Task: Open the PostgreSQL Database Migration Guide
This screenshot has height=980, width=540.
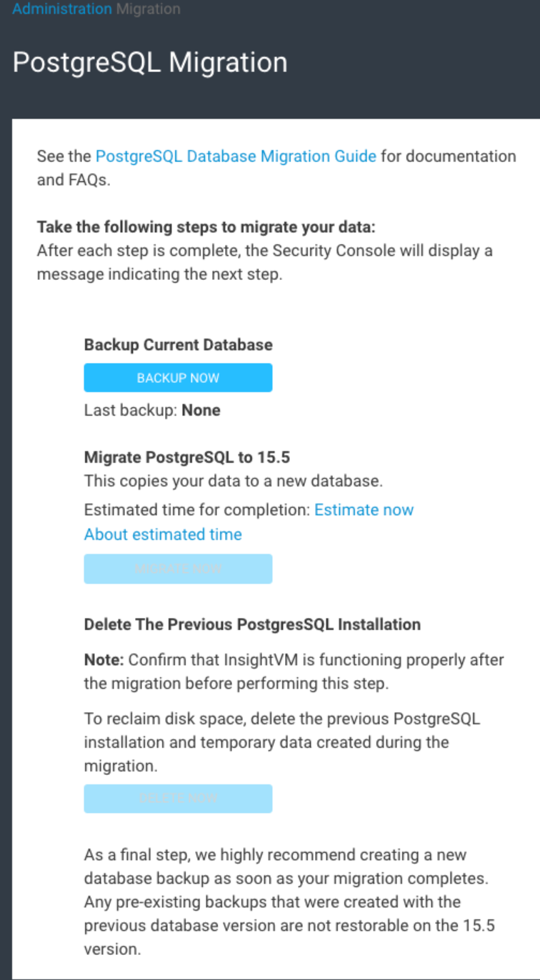Action: point(236,156)
